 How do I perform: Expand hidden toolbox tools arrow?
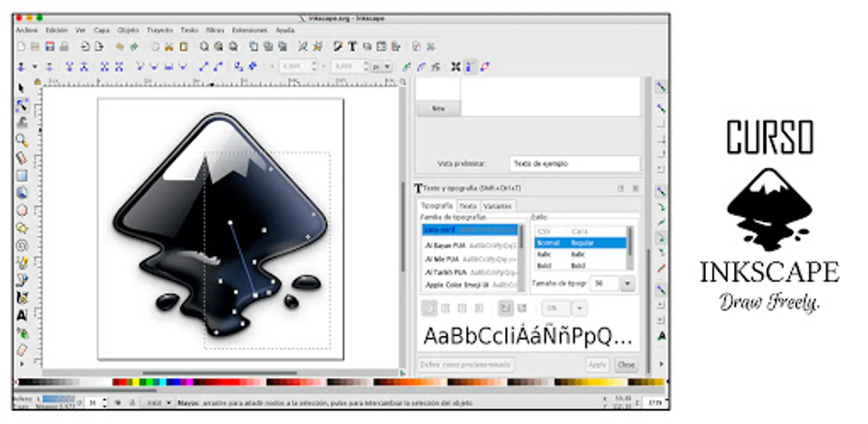(x=22, y=364)
